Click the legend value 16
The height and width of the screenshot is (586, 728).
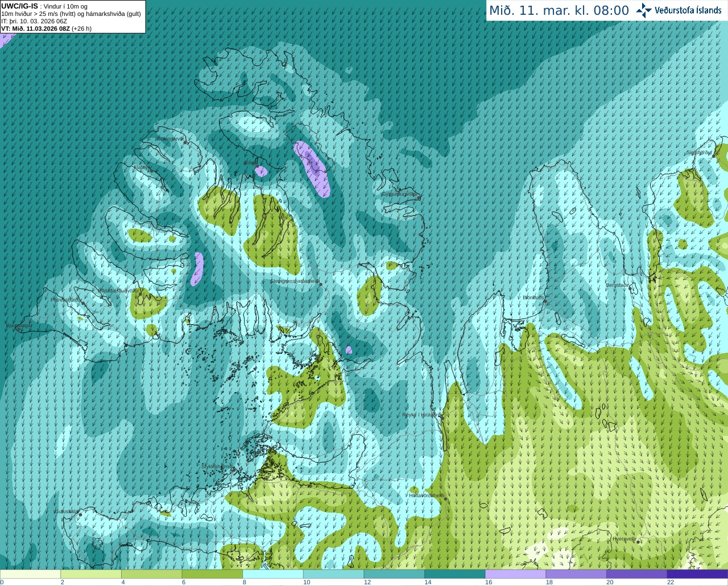click(489, 582)
